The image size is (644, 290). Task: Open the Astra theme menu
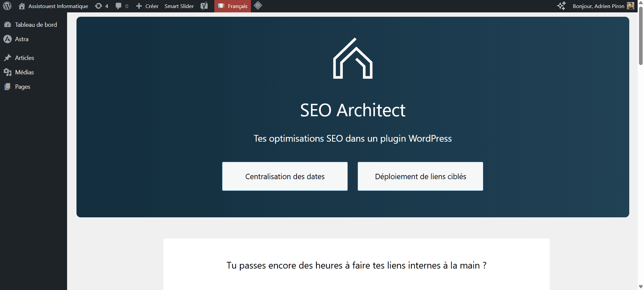[x=21, y=39]
